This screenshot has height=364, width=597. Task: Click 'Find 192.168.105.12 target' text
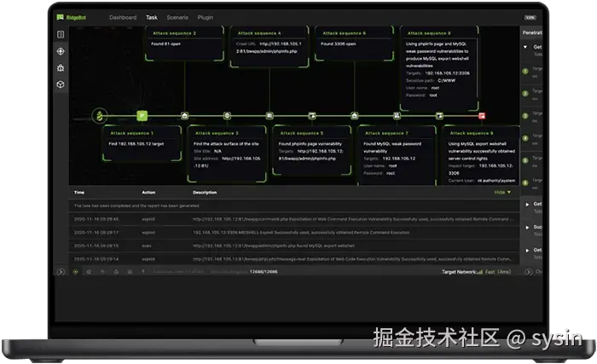pyautogui.click(x=136, y=144)
